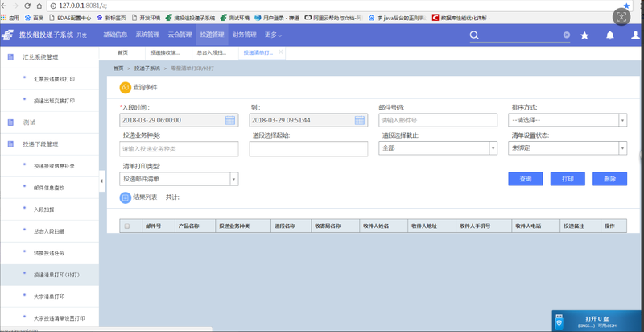This screenshot has width=644, height=332.
Task: Open 大宗清单打印 in sidebar
Action: pos(49,297)
